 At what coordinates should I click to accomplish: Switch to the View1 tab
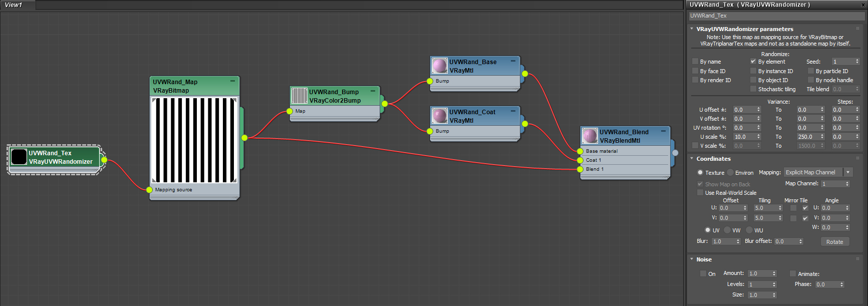tap(14, 5)
